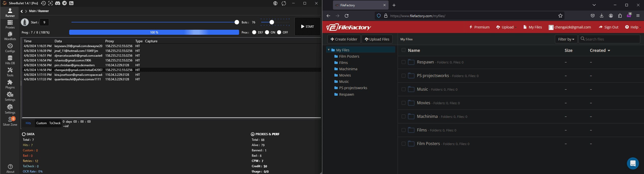Image resolution: width=644 pixels, height=174 pixels.
Task: Switch to the Hits tab in SilverBullet
Action: (28, 123)
